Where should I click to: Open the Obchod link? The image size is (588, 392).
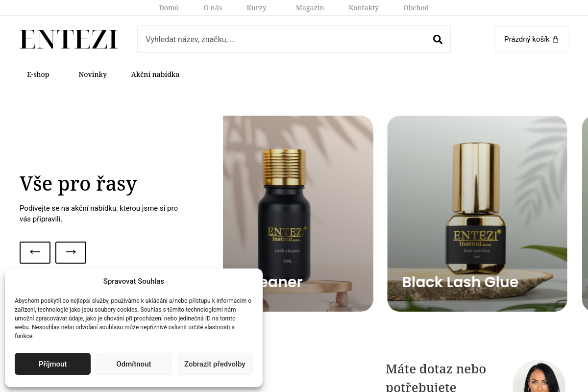(416, 8)
